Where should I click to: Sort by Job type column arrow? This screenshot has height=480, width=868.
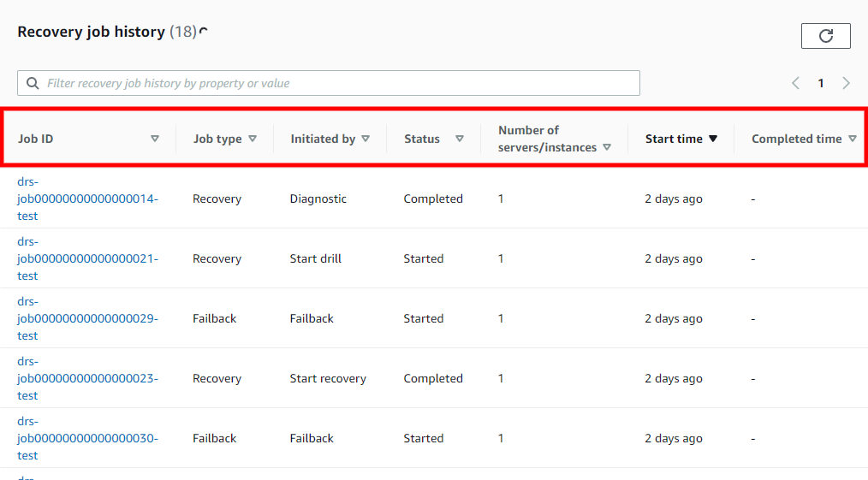(x=253, y=139)
